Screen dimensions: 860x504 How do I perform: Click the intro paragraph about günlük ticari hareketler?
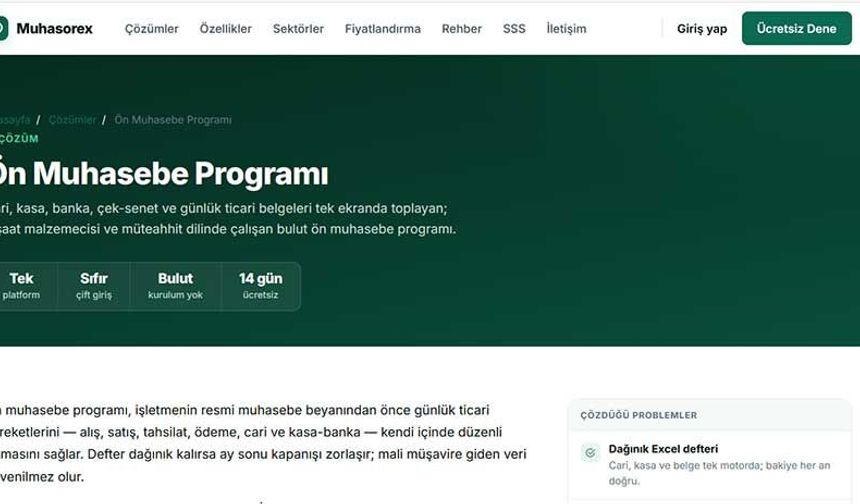[263, 443]
